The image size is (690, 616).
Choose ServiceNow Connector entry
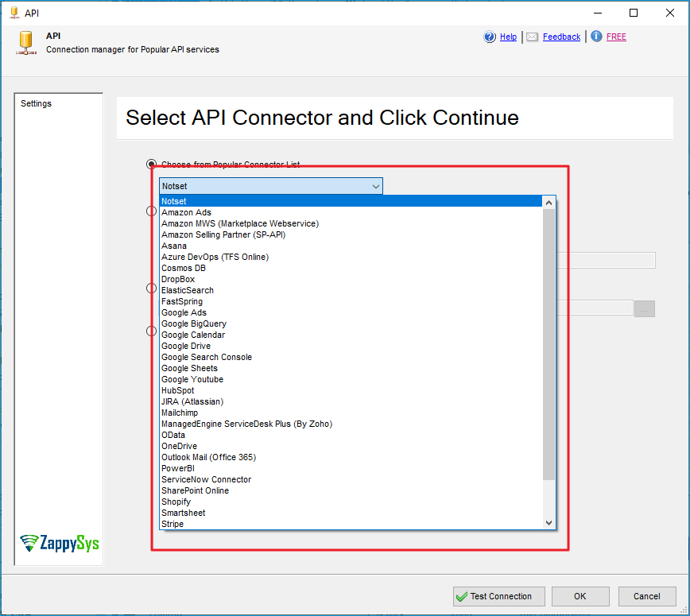point(351,479)
